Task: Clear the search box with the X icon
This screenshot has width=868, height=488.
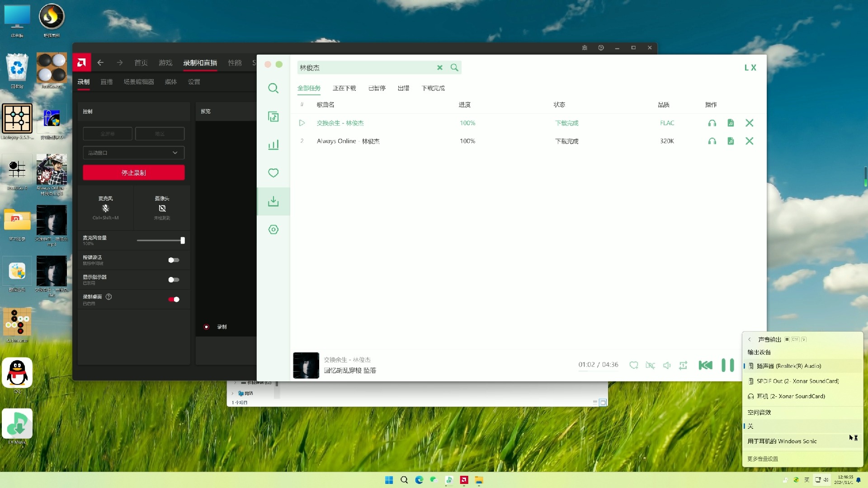Action: pyautogui.click(x=439, y=67)
